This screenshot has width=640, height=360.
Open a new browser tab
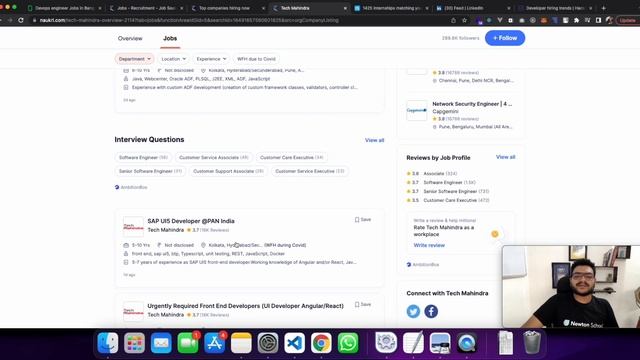[x=604, y=8]
